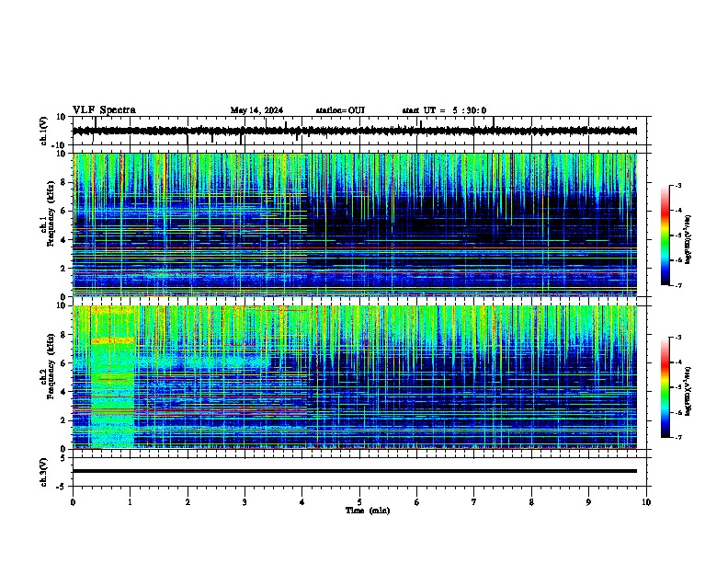Screen dimensions: 728x563
Task: Click the time axis tick label "3"
Action: click(245, 502)
